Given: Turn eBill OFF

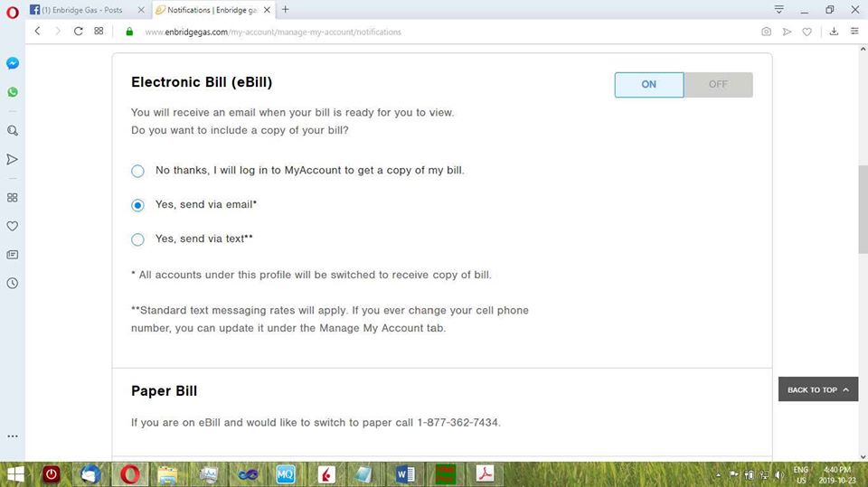Looking at the screenshot, I should point(718,84).
